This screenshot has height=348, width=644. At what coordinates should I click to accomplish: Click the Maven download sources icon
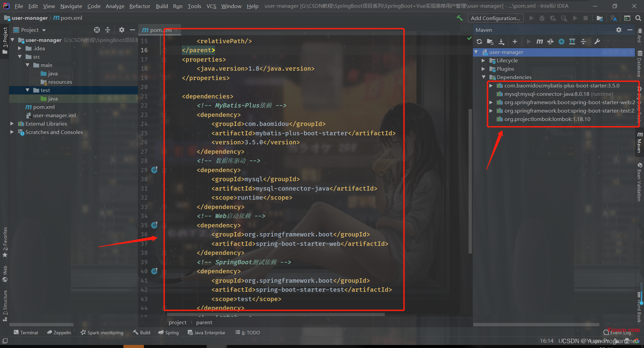point(501,42)
